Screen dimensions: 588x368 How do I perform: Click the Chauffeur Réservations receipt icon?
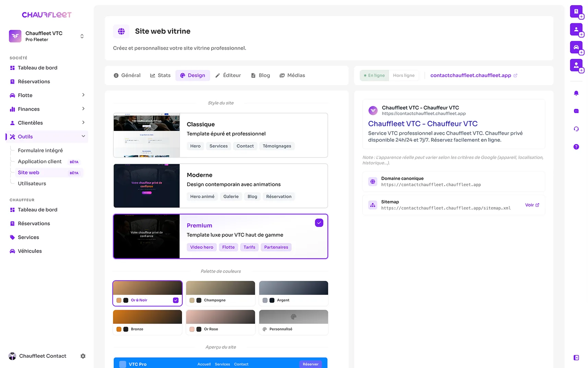[12, 224]
